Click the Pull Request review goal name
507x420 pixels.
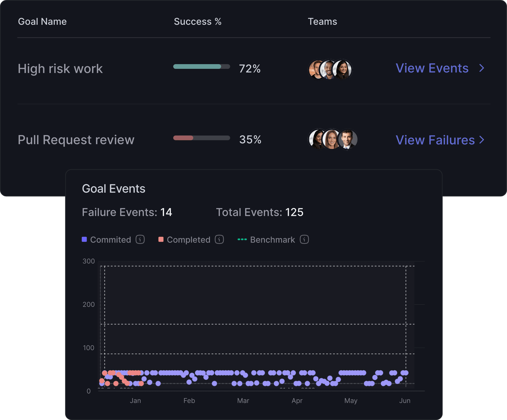coord(76,140)
